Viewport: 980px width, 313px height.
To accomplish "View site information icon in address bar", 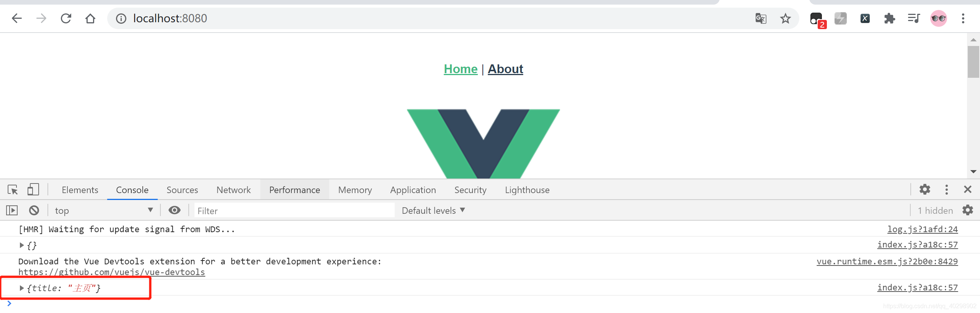I will (x=121, y=18).
